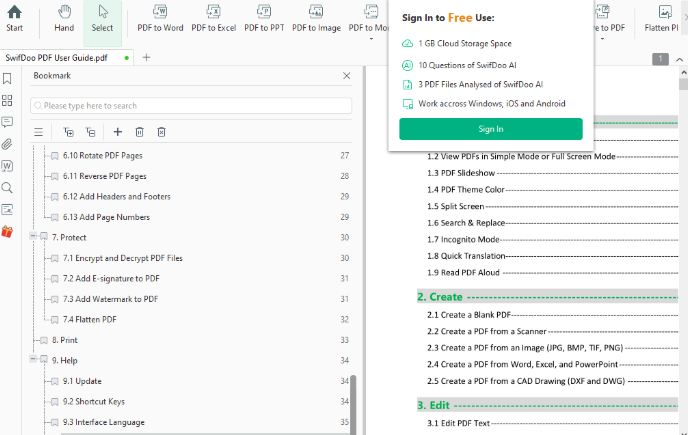Click the bookmark search field
The height and width of the screenshot is (435, 688).
pos(191,106)
